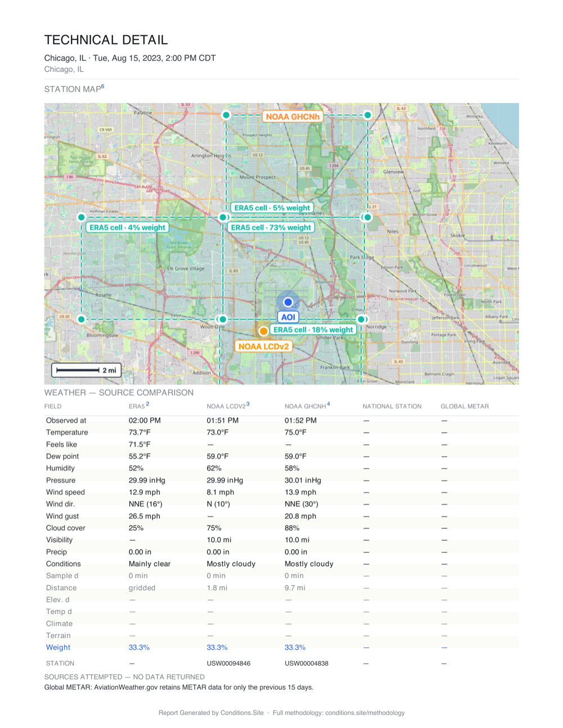Select the observed time 01:52 PM
The image size is (563, 728).
[301, 420]
